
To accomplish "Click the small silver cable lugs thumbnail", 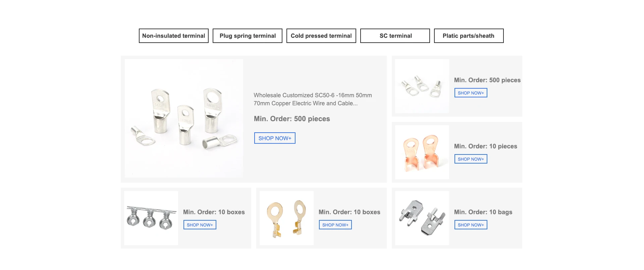I will pos(422,86).
